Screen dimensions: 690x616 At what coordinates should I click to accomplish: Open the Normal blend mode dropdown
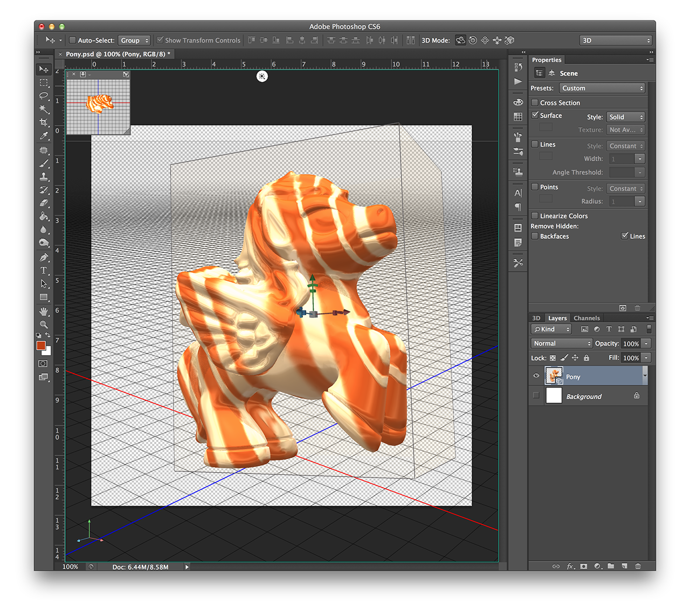[x=562, y=343]
